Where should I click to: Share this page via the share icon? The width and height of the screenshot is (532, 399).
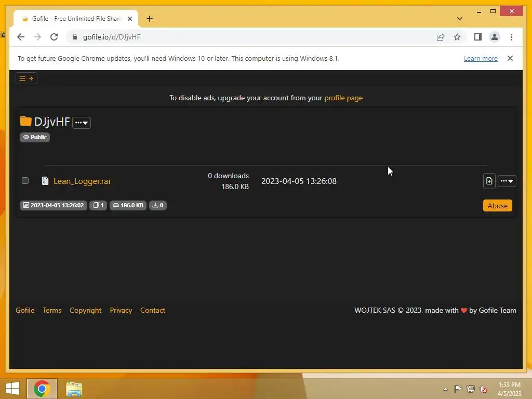441,37
